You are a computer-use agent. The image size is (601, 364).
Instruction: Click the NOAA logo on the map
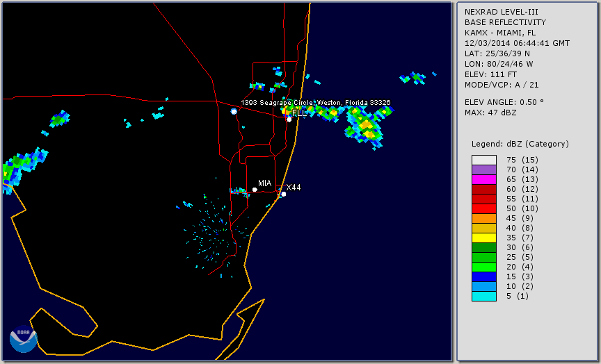[x=24, y=339]
